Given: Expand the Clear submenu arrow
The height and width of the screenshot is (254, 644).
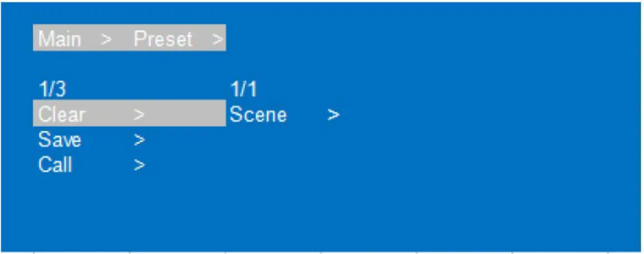Looking at the screenshot, I should [x=140, y=115].
